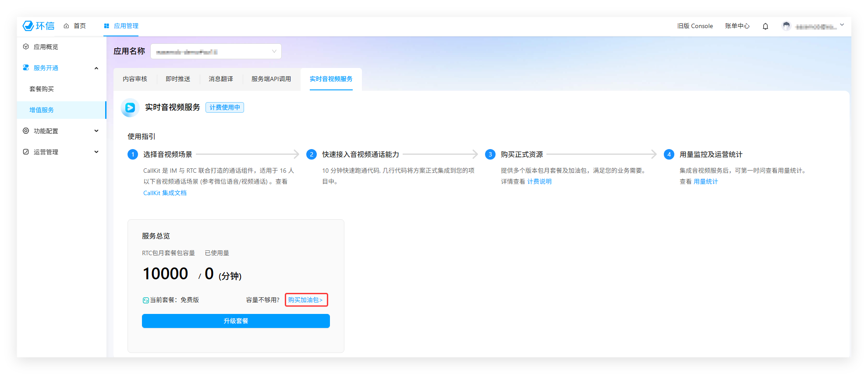Open the 应用名称 dropdown selector
Image resolution: width=868 pixels, height=374 pixels.
(x=216, y=52)
